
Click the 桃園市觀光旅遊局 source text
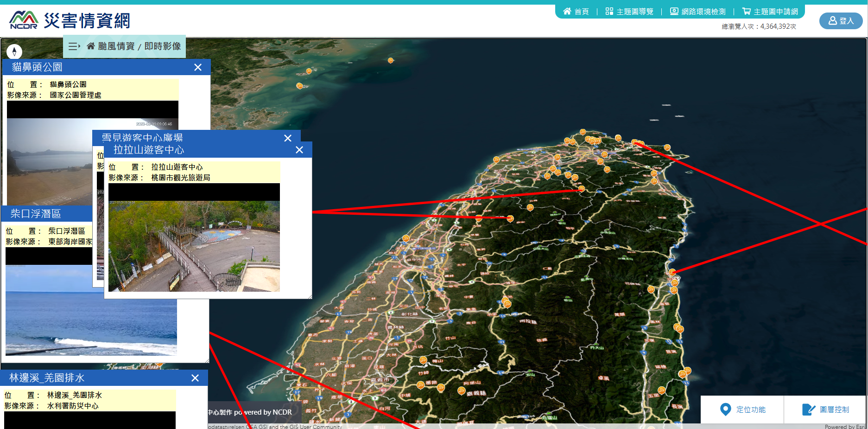(181, 178)
